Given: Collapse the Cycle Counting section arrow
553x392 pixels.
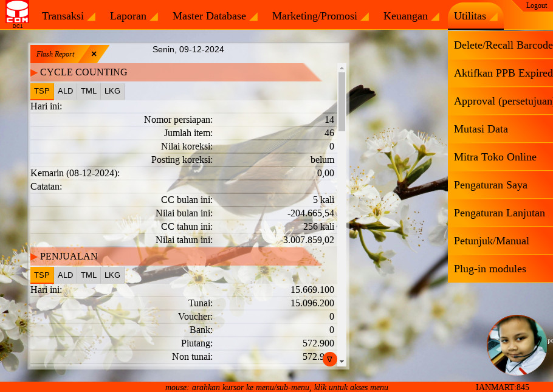Looking at the screenshot, I should (34, 73).
